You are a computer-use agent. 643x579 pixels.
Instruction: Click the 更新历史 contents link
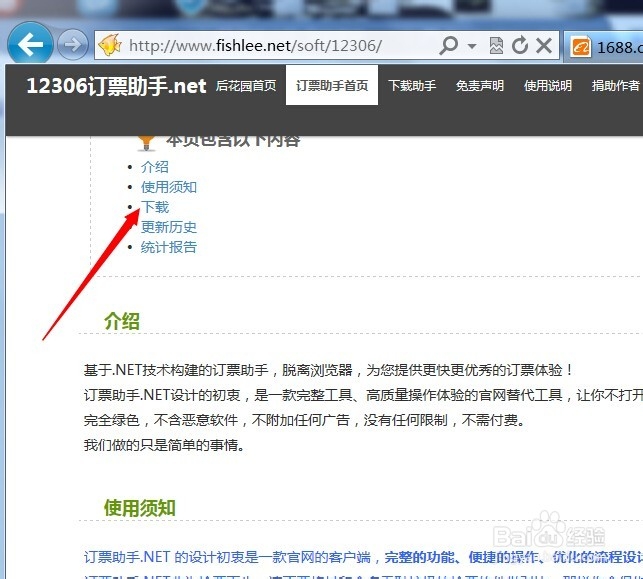point(169,227)
